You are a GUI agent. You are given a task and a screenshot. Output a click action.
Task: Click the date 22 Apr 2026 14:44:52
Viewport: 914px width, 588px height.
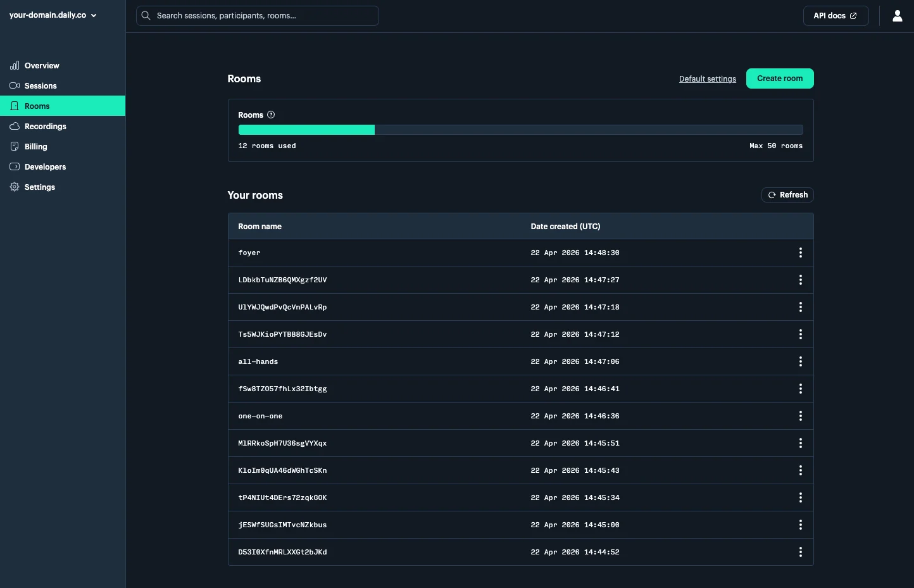click(x=575, y=552)
